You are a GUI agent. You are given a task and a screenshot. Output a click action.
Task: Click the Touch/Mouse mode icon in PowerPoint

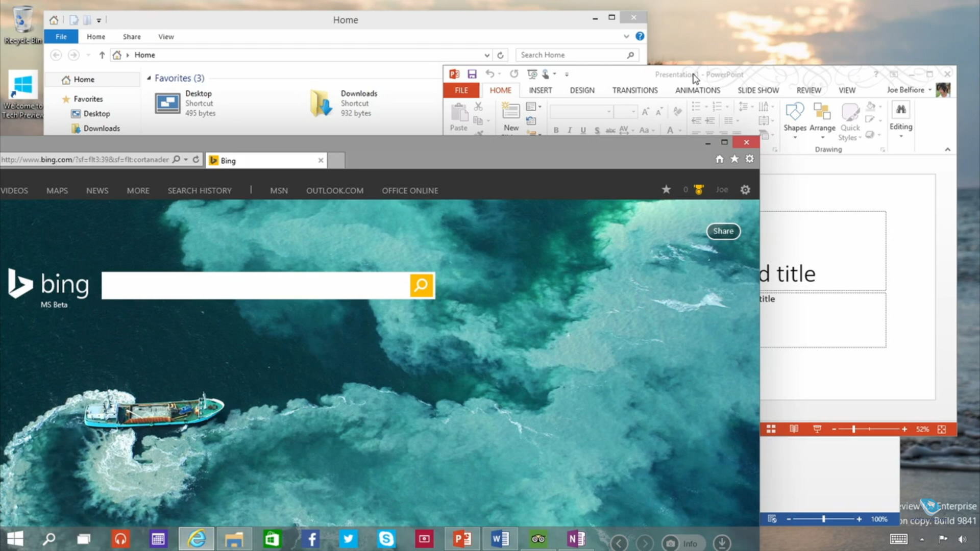[x=546, y=74]
